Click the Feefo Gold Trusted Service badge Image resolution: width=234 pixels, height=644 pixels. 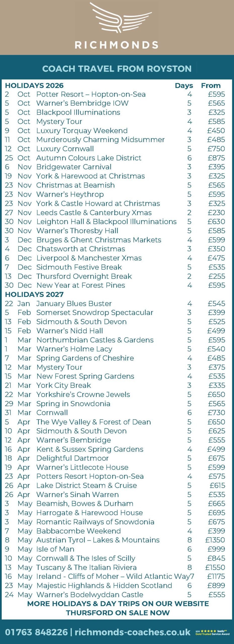[x=213, y=632]
